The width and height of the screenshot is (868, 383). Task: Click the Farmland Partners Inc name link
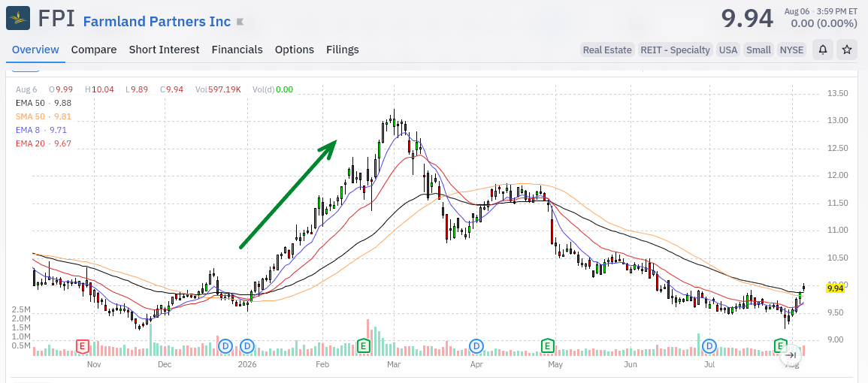pos(156,22)
